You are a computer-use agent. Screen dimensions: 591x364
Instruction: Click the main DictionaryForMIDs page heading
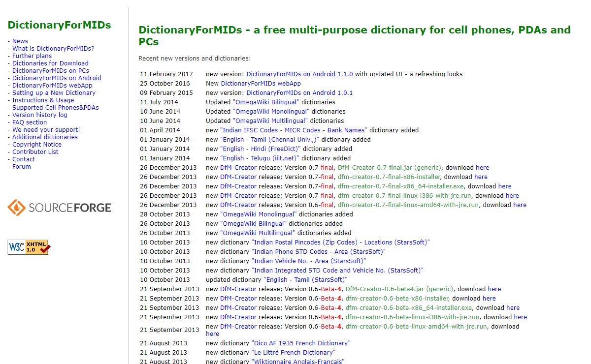355,36
